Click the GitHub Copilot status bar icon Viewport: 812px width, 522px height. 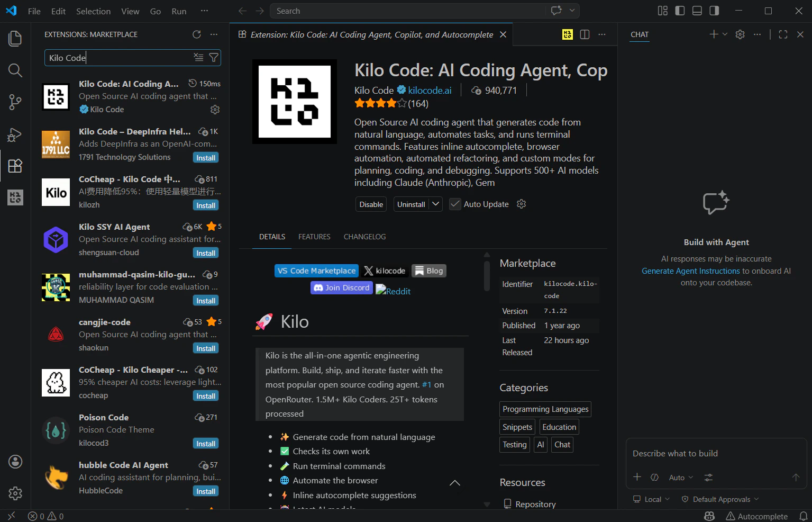tap(709, 516)
